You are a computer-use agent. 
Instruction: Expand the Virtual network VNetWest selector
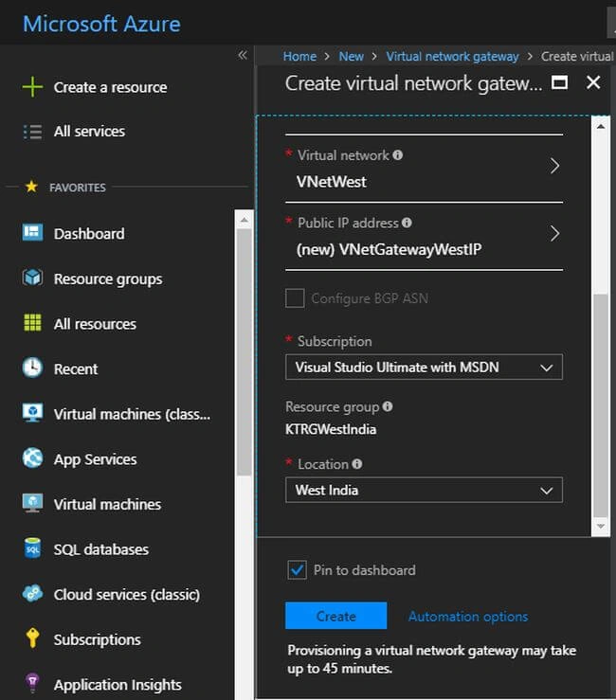click(x=424, y=169)
